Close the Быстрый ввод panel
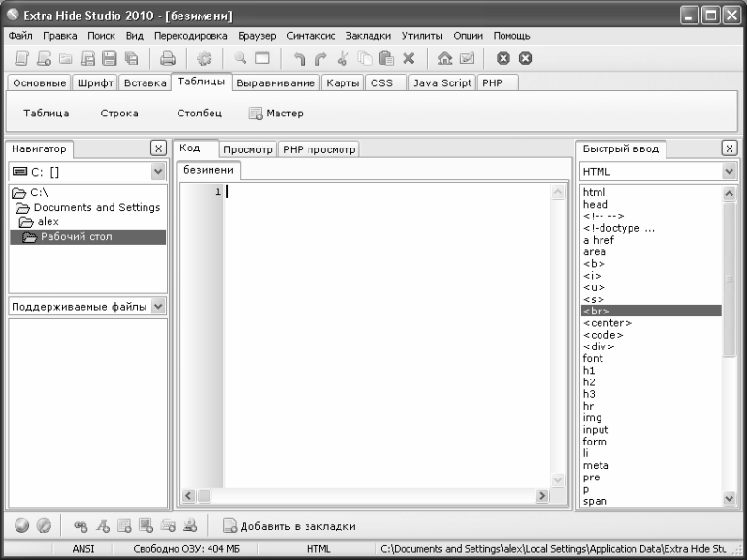Viewport: 747px width, 560px height. pos(729,148)
